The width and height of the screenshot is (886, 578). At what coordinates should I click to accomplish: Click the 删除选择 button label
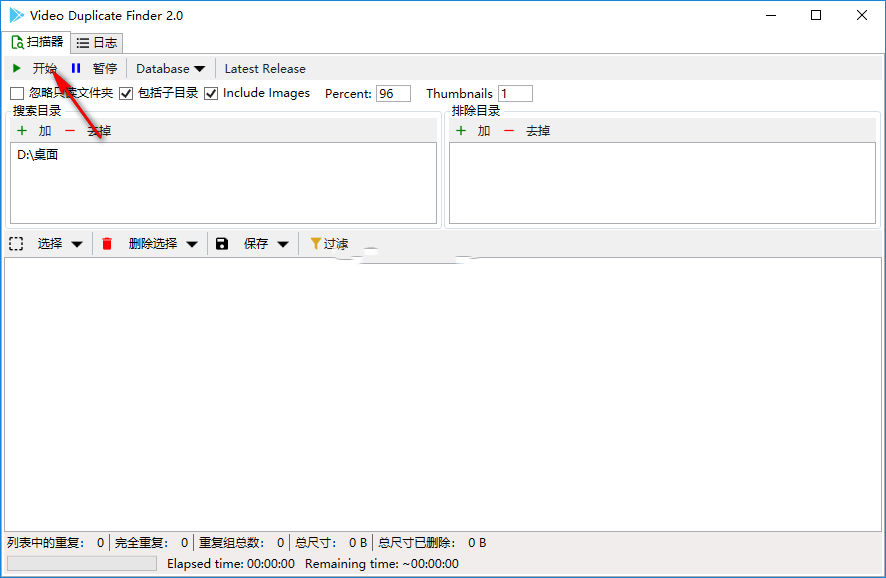pos(153,244)
